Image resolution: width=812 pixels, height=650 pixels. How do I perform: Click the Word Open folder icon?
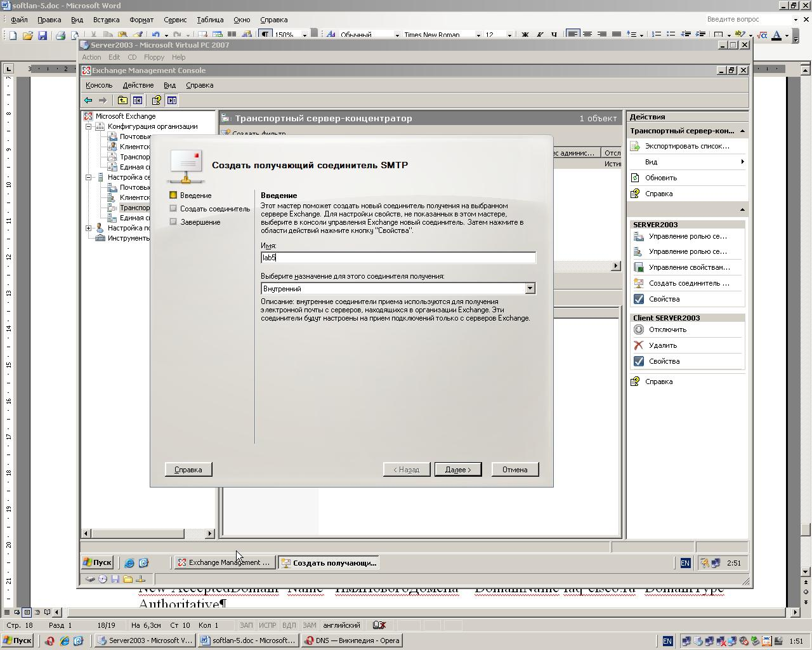27,35
